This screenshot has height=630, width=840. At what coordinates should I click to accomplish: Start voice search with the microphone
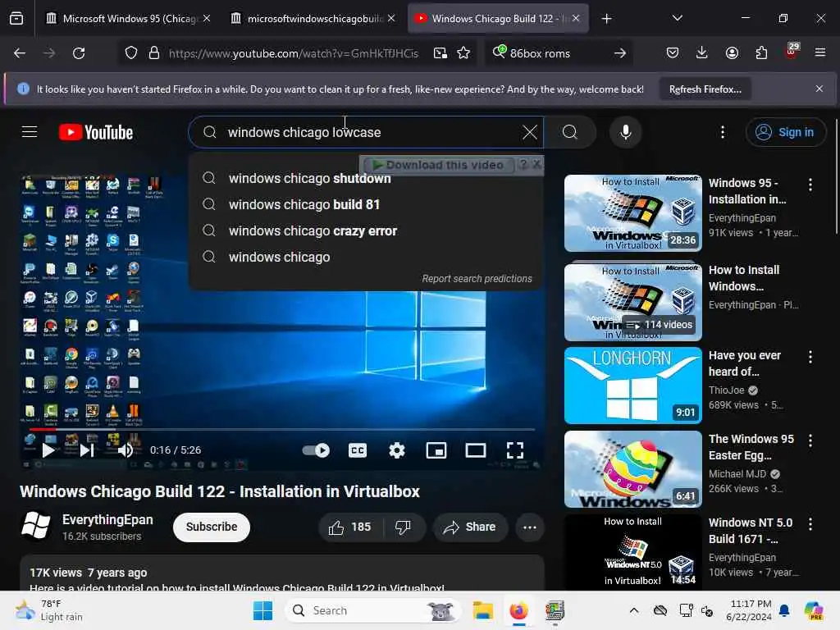click(625, 132)
